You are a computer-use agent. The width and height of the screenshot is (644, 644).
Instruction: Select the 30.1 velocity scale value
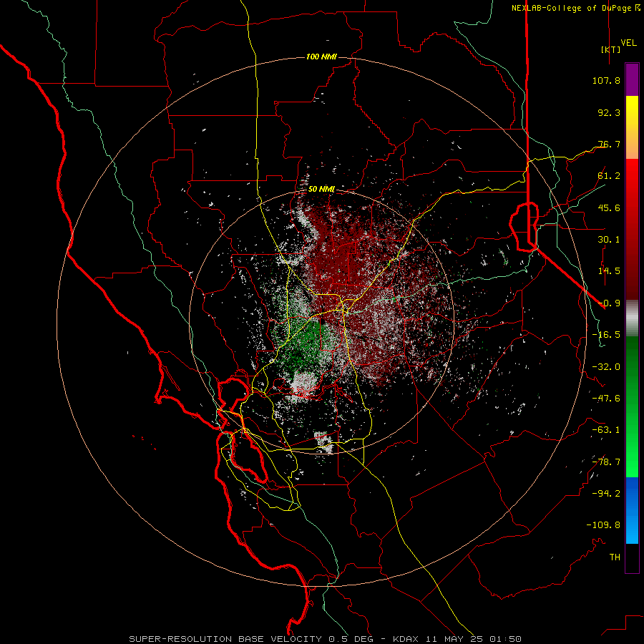(x=609, y=240)
